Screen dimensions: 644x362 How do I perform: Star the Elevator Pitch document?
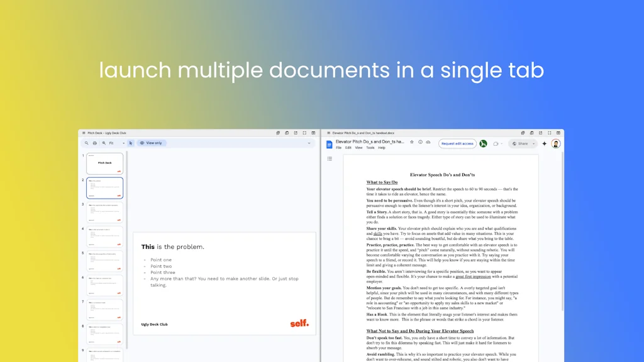tap(412, 143)
